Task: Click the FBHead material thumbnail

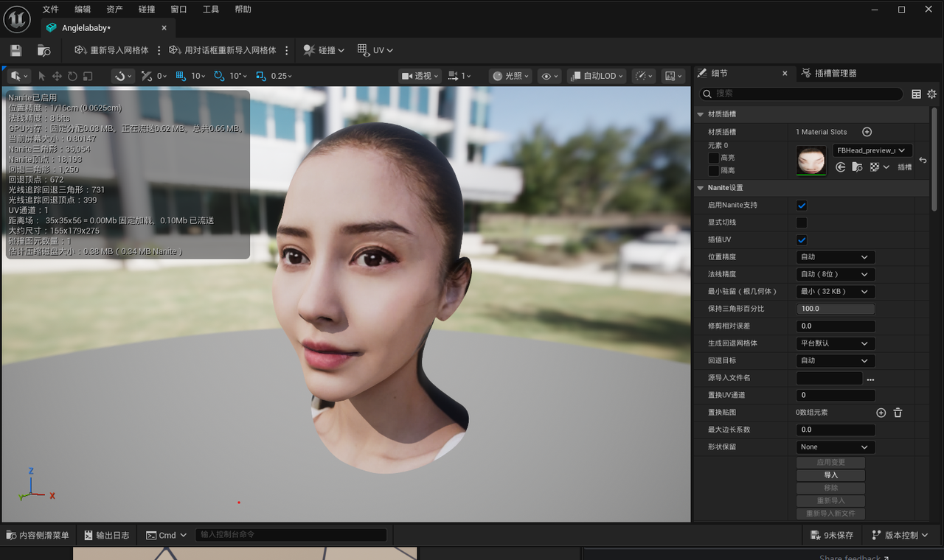Action: point(811,160)
